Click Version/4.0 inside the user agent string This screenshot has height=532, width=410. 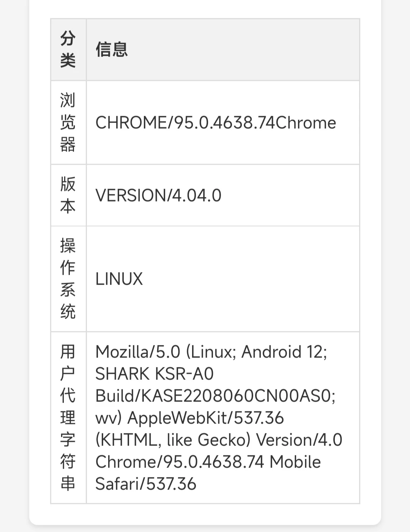[x=299, y=440]
